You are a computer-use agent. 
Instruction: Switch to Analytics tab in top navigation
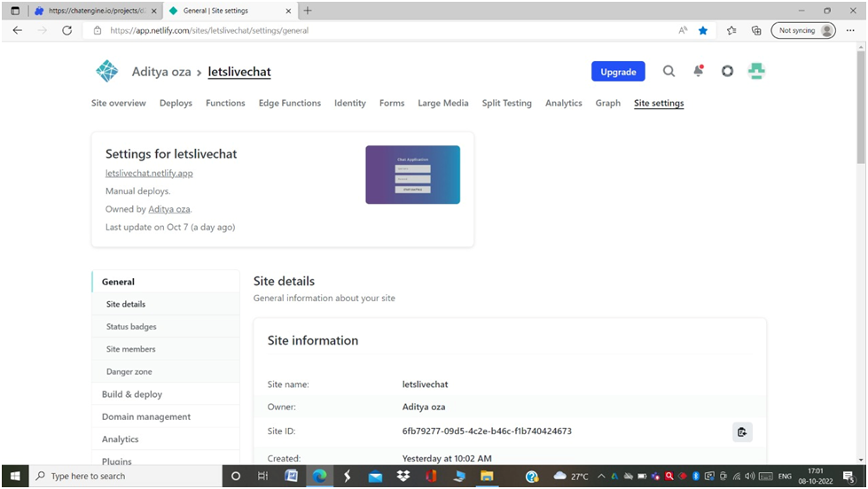(564, 103)
